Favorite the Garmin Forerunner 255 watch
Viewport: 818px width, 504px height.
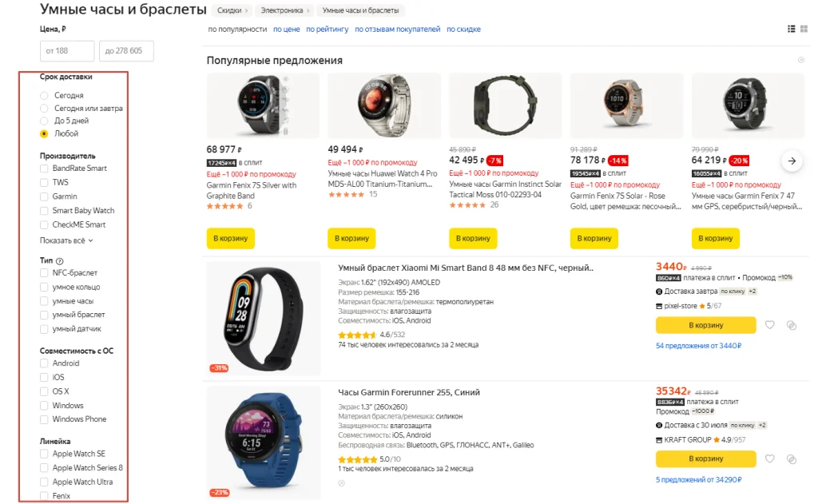point(770,459)
